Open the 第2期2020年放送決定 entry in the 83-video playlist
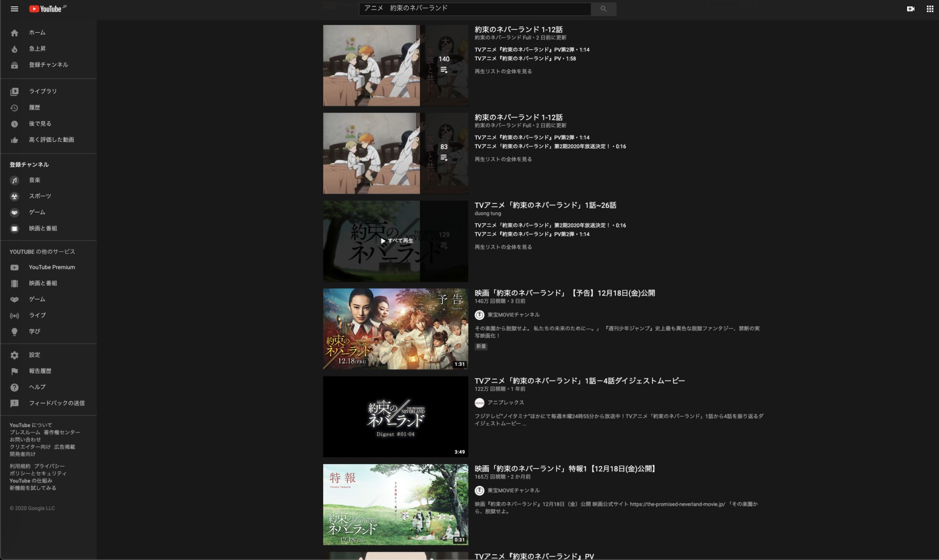939x560 pixels. [x=550, y=146]
